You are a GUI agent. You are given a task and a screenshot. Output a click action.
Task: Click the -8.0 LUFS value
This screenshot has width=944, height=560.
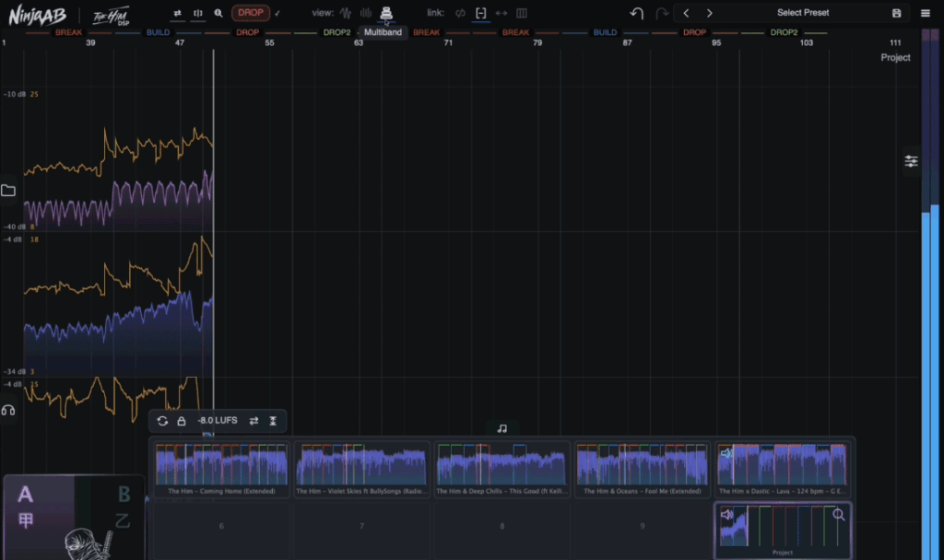point(218,420)
